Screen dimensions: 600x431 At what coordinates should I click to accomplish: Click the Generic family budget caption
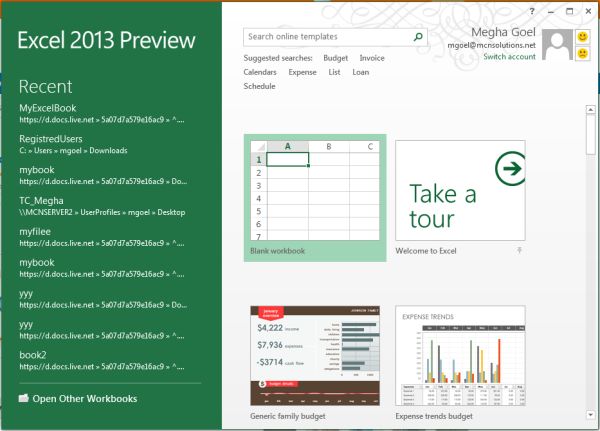coord(288,416)
